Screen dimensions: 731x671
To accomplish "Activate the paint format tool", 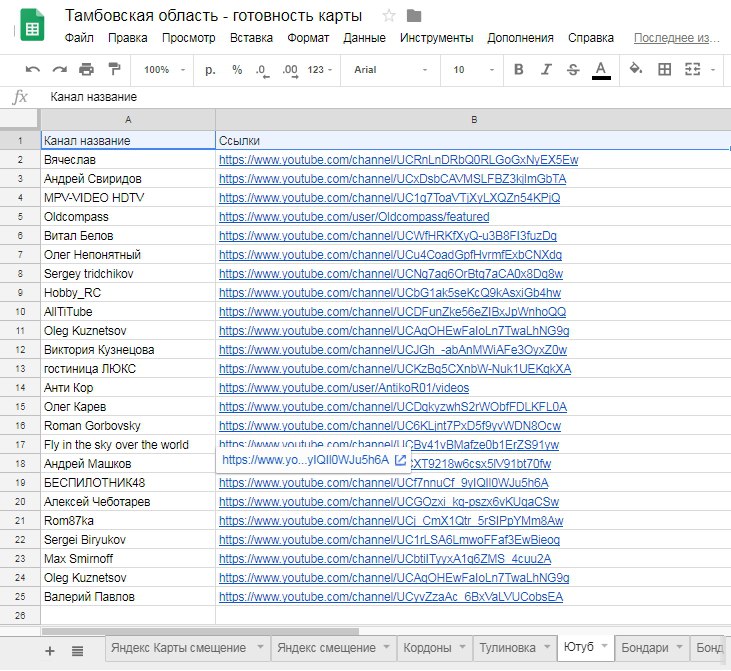I will click(114, 69).
